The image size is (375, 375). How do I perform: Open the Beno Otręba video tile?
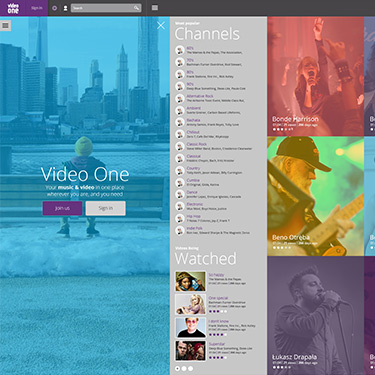[315, 196]
